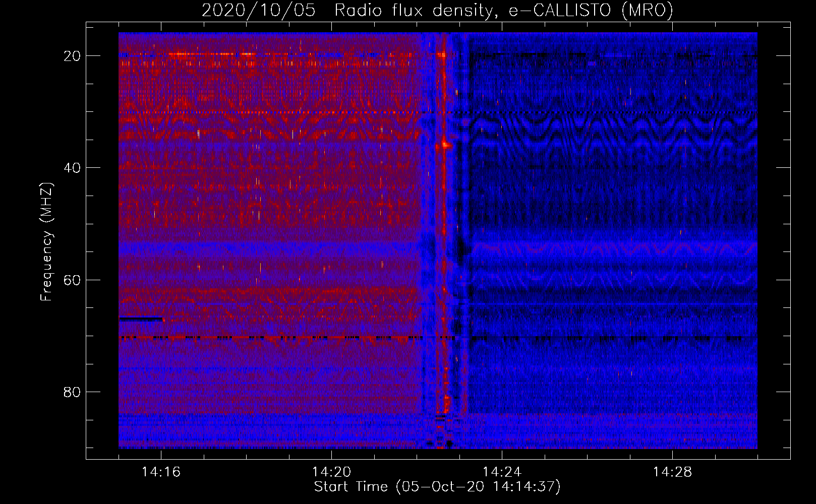Click the 'Frequency (MHZ)' axis label

46,242
